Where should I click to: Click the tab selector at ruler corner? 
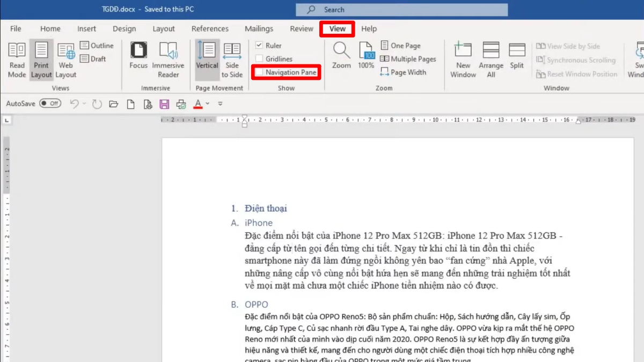(x=6, y=120)
